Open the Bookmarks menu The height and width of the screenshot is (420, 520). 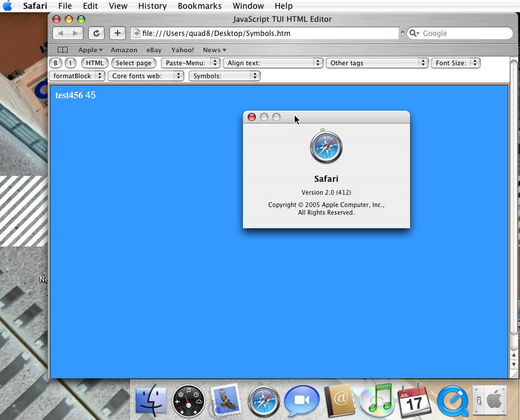coord(199,6)
